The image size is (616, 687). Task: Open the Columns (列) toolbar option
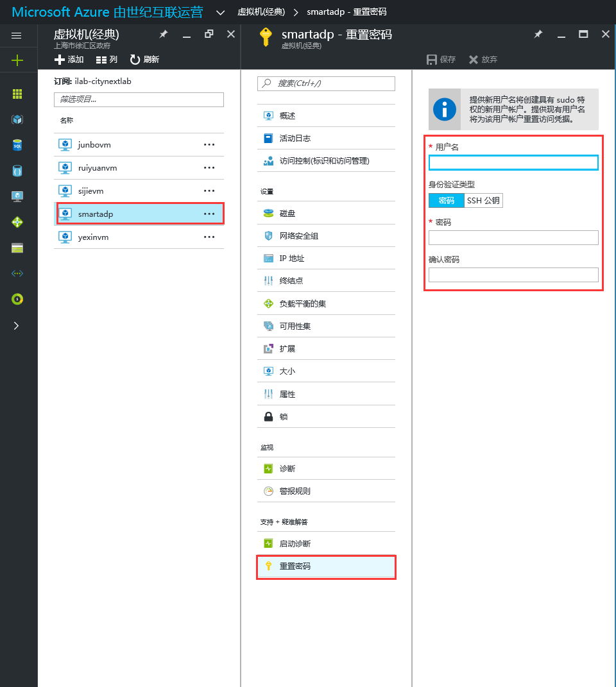pos(107,60)
